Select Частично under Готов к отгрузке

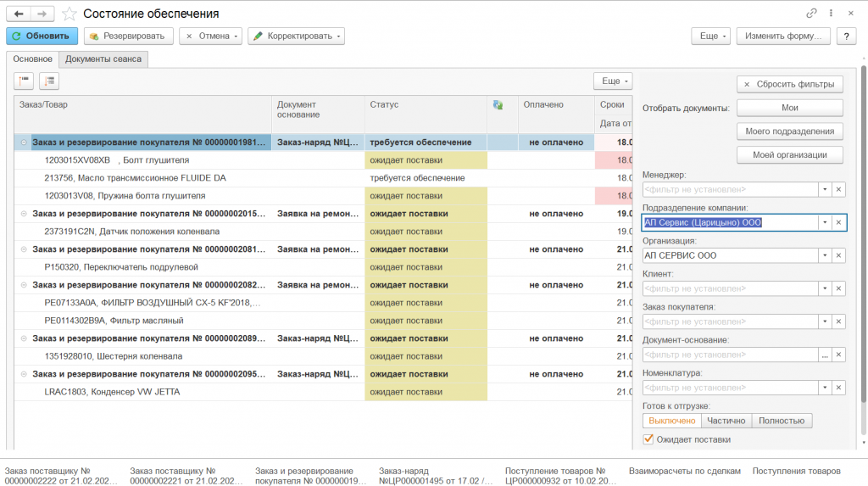(726, 421)
